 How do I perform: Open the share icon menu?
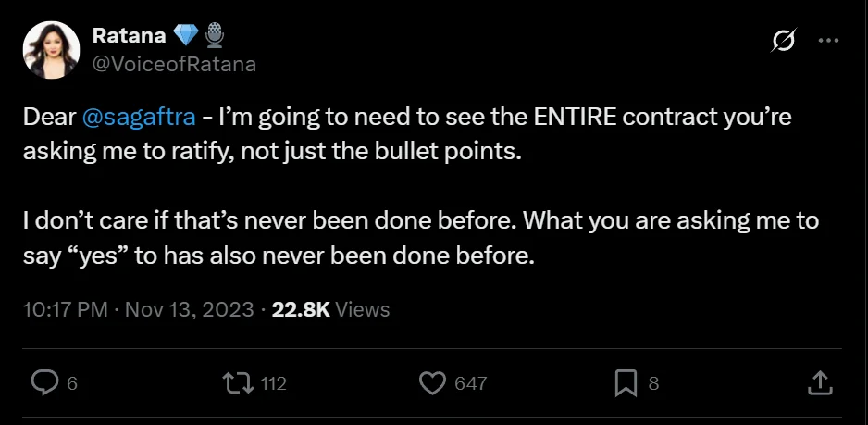coord(819,381)
